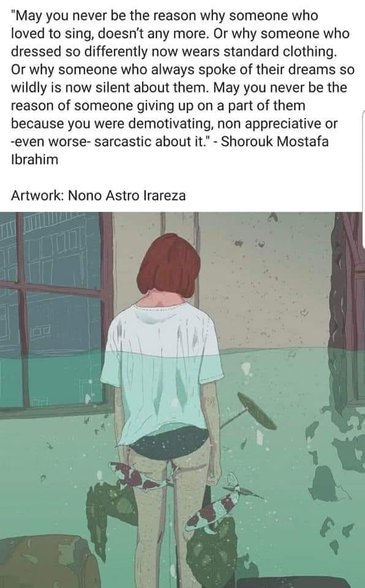Click the name 'Ibrahim' at quote end

(34, 159)
